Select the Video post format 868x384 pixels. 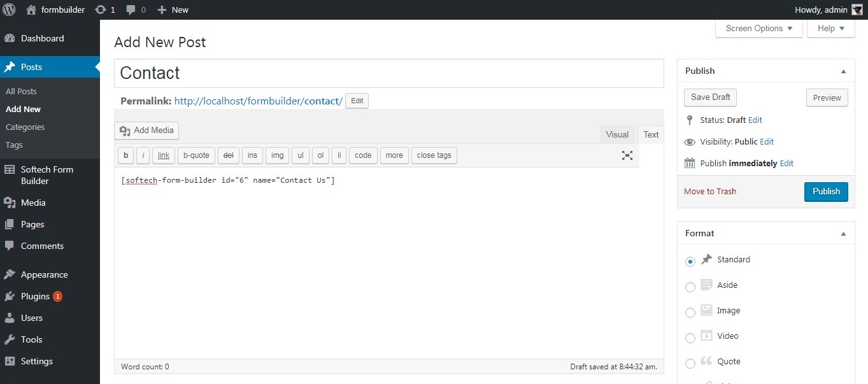[690, 338]
